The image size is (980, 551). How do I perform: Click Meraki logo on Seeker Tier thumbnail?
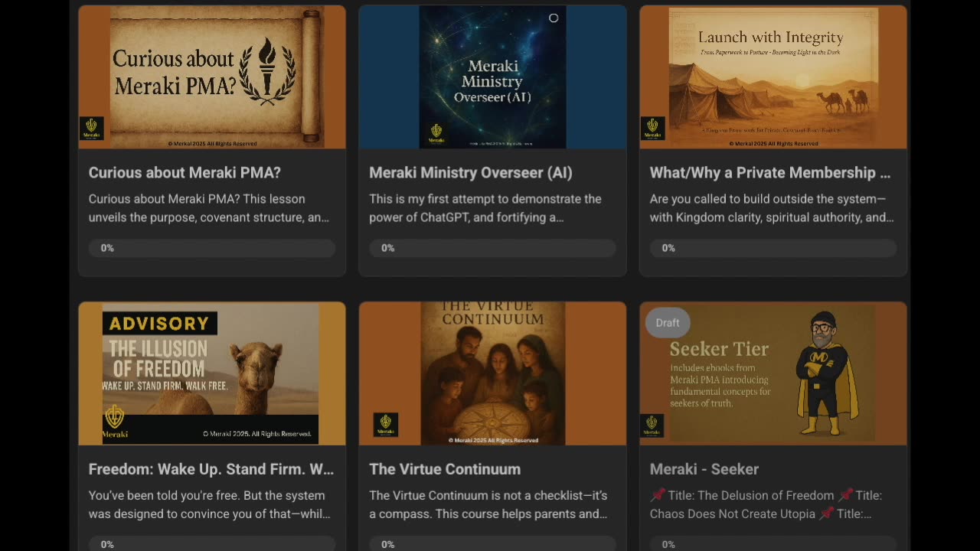pyautogui.click(x=652, y=425)
